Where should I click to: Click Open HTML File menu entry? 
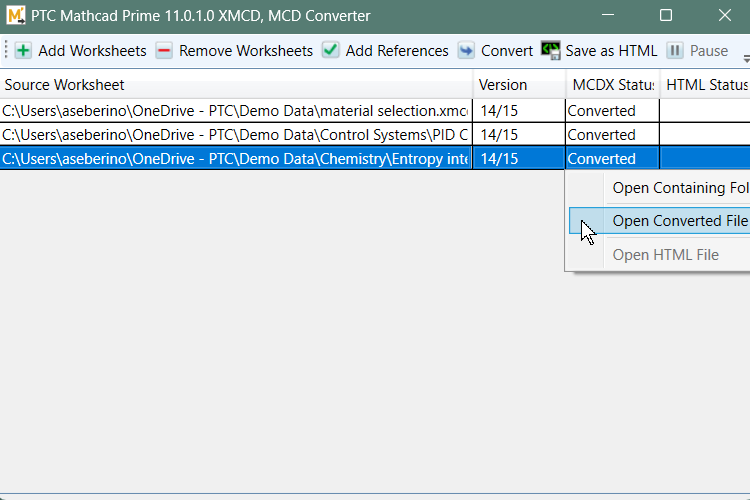click(665, 255)
